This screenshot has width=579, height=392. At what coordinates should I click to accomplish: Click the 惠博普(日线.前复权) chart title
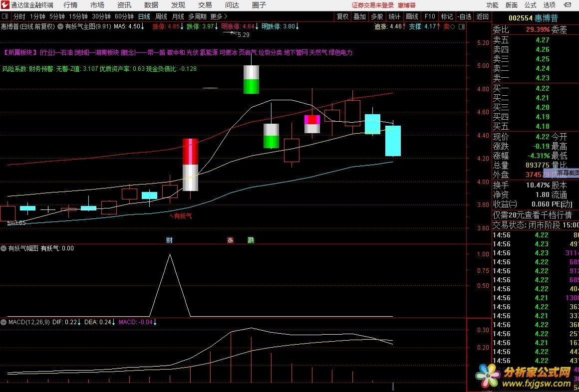pos(27,26)
